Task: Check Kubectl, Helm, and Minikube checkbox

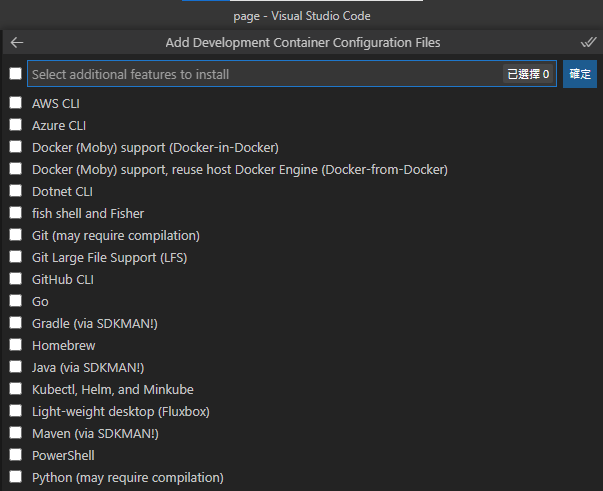Action: [15, 389]
